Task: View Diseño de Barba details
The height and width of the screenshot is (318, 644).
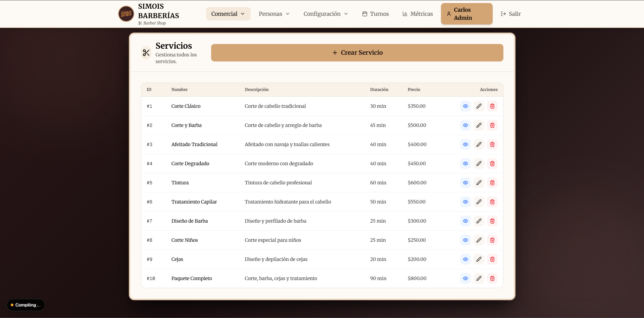Action: point(465,221)
